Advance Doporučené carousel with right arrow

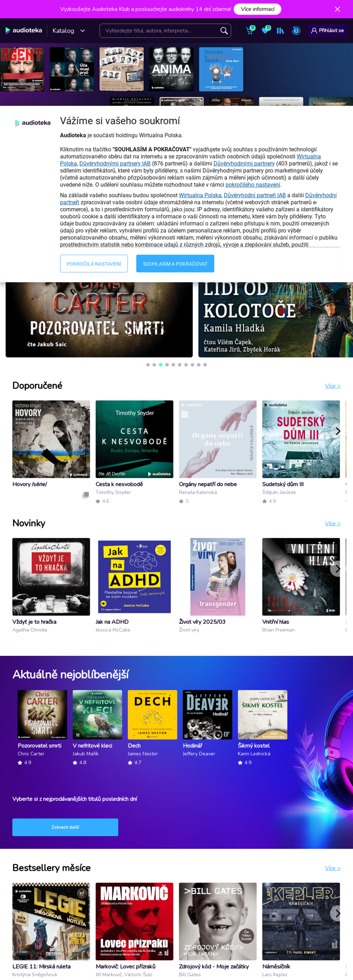tap(337, 431)
